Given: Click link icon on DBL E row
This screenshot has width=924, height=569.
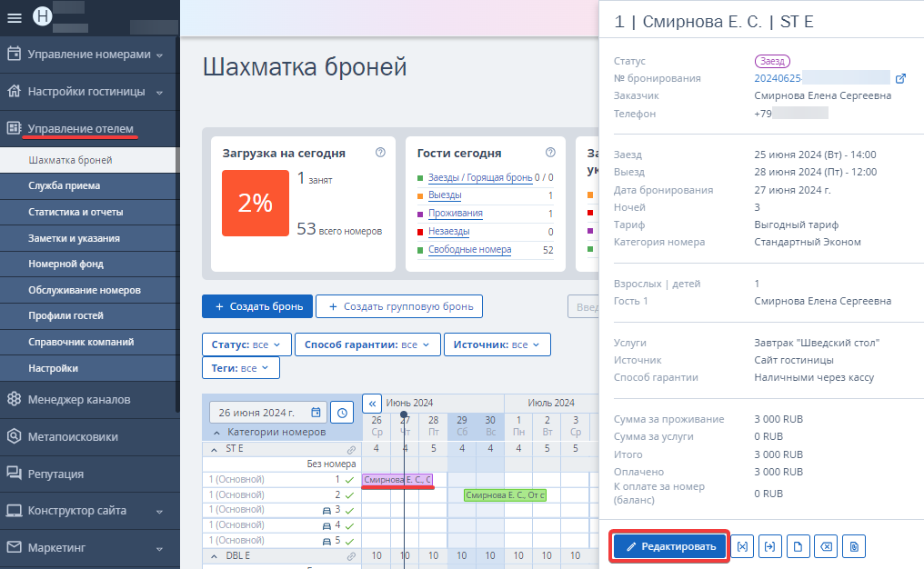Looking at the screenshot, I should click(351, 556).
